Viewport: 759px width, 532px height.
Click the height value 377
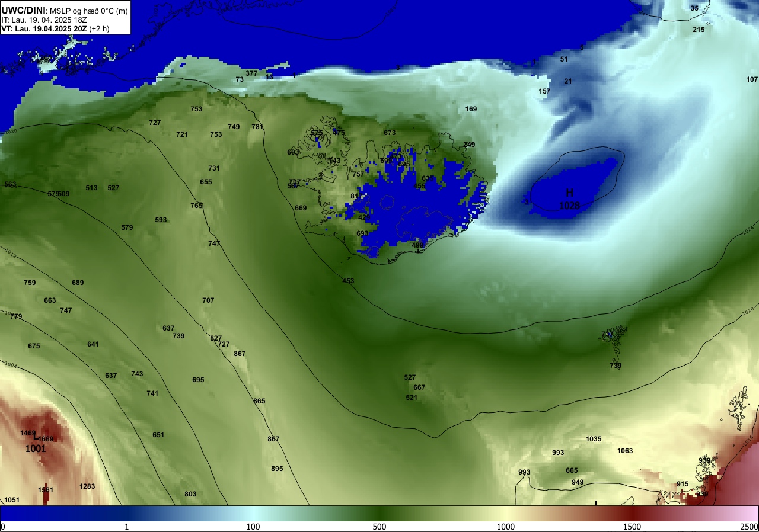pyautogui.click(x=251, y=73)
